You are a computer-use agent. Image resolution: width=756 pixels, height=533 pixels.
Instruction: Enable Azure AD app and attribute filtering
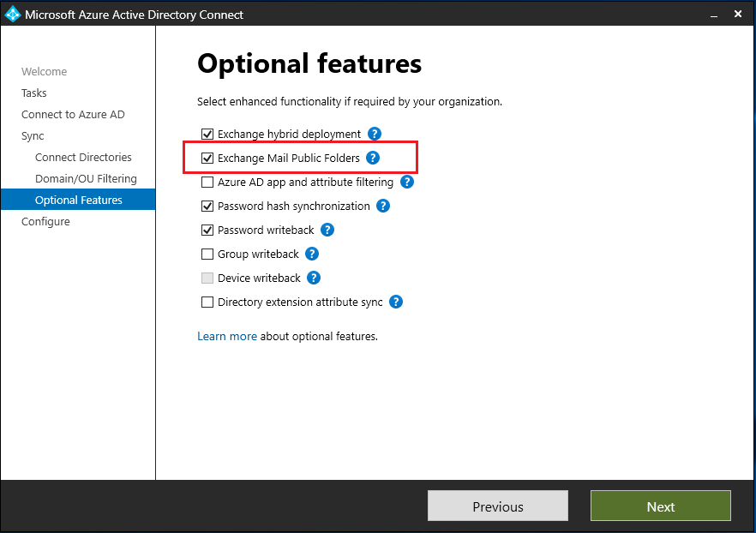coord(207,182)
